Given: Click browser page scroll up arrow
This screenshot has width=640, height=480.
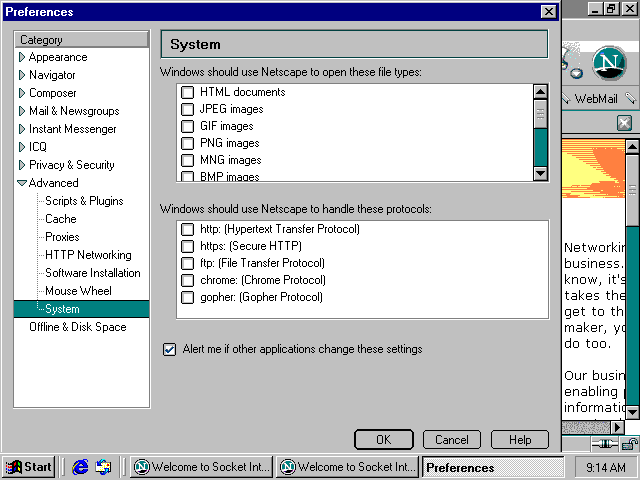Looking at the screenshot, I should [632, 147].
